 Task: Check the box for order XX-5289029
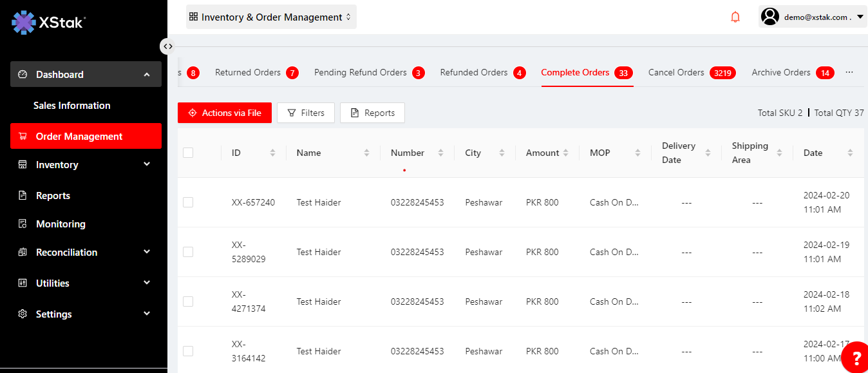click(x=188, y=252)
